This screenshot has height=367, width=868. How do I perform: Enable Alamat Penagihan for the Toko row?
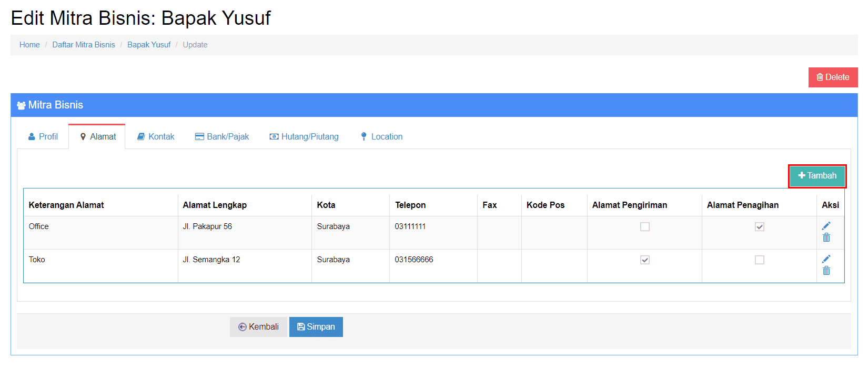760,260
